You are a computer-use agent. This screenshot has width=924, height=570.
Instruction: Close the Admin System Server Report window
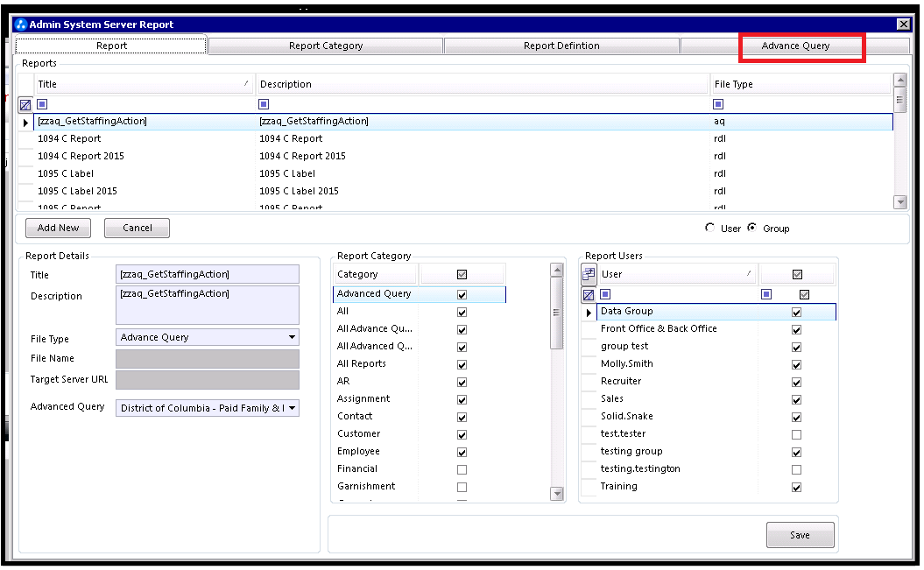903,25
